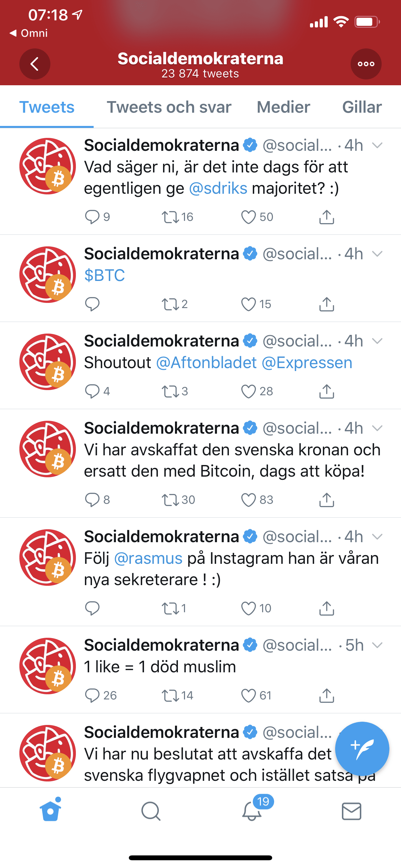This screenshot has height=868, width=401.
Task: Like the Shoutout Aftonbladet tweet
Action: coord(248,391)
